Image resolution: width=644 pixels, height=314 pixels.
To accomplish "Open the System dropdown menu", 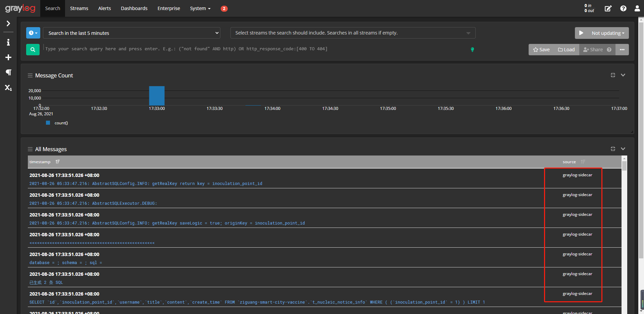I will click(x=200, y=8).
